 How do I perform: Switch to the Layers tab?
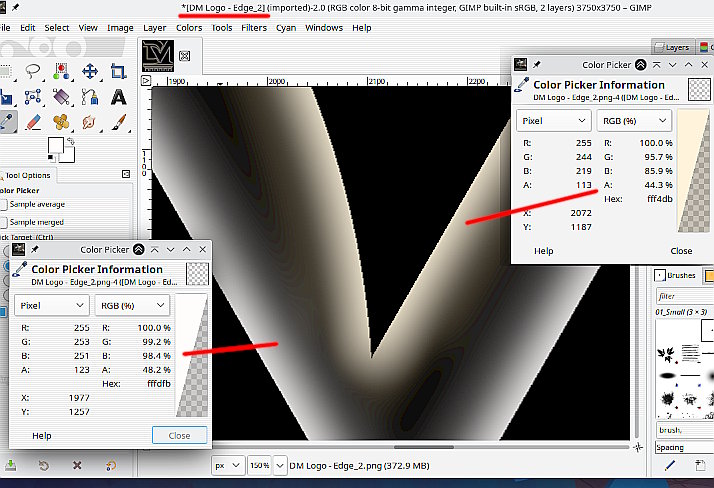click(x=673, y=47)
